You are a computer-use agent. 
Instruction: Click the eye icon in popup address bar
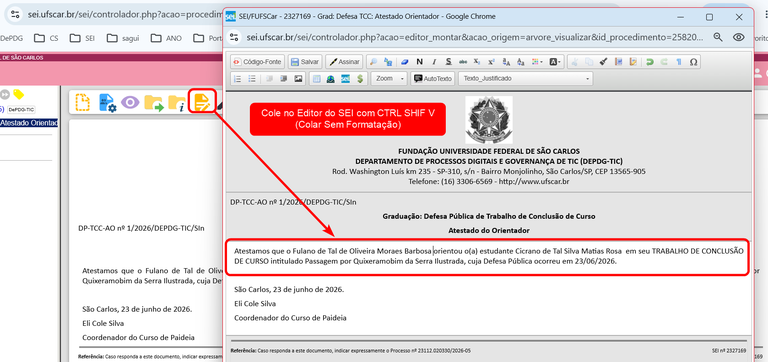[739, 37]
